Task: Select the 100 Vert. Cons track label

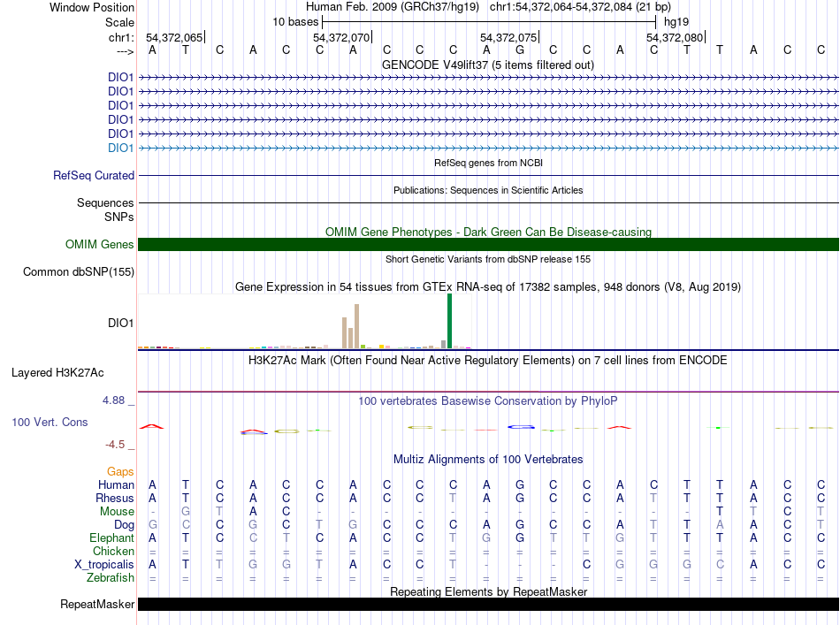Action: coord(50,423)
